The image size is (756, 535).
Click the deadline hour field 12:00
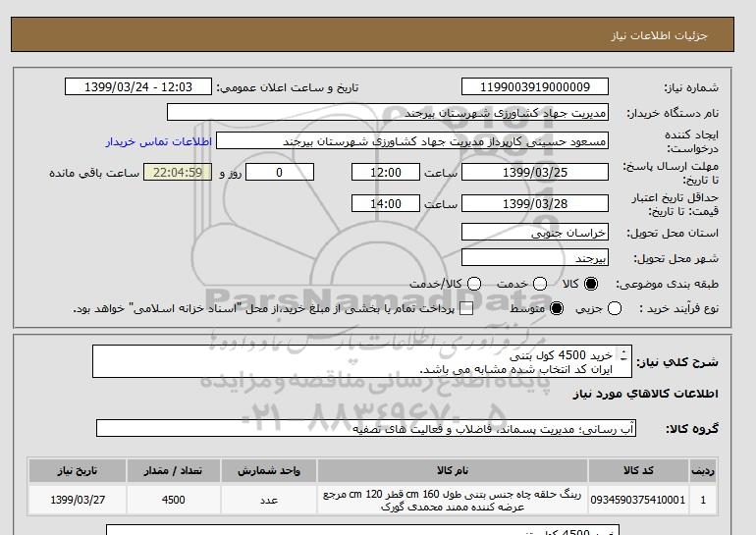(x=386, y=172)
